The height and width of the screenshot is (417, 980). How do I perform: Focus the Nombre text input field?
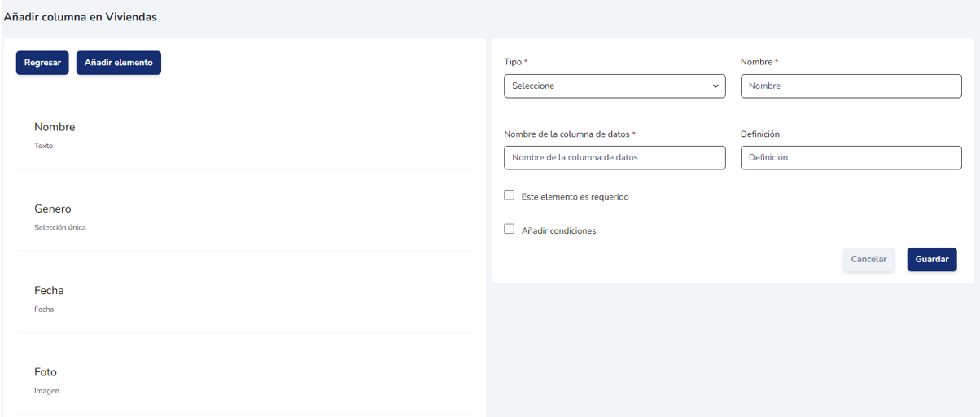click(x=851, y=86)
